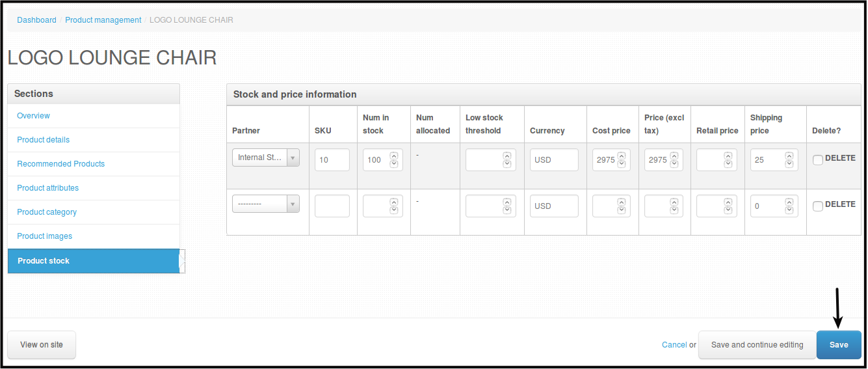The height and width of the screenshot is (369, 868).
Task: Click the SKU field containing 10
Action: [332, 159]
